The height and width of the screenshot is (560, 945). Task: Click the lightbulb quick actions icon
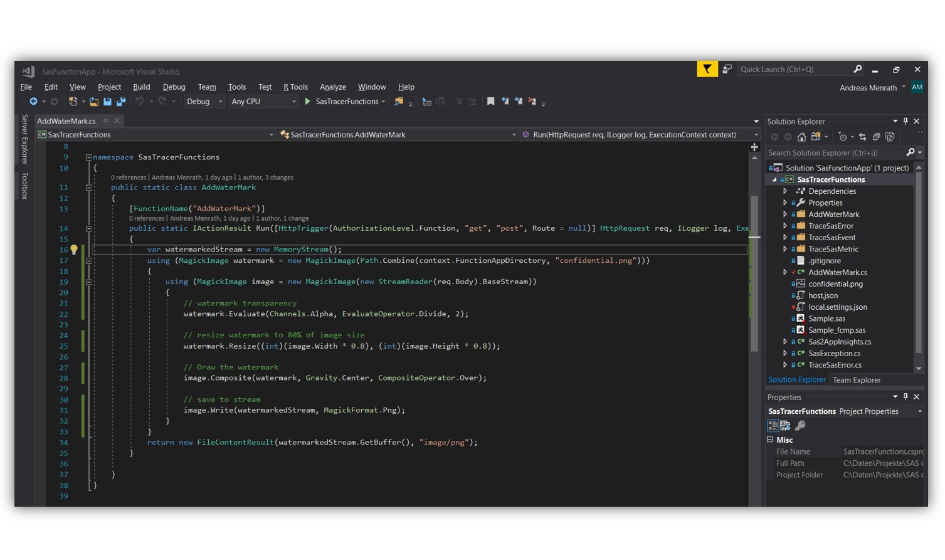(74, 250)
